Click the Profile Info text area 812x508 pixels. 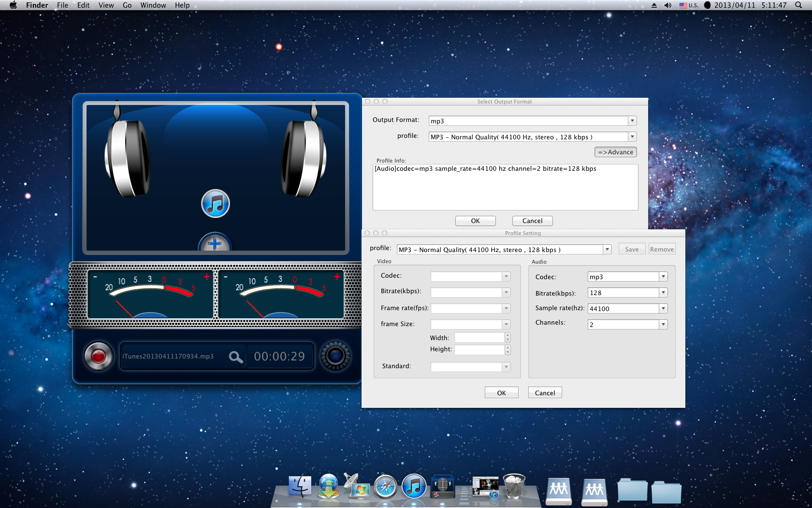point(505,187)
